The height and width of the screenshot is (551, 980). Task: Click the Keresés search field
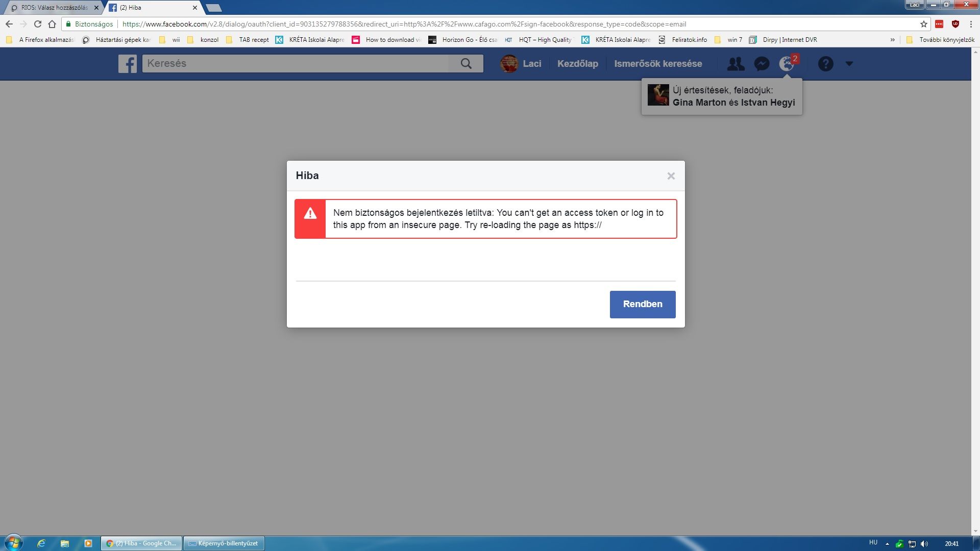tap(296, 64)
